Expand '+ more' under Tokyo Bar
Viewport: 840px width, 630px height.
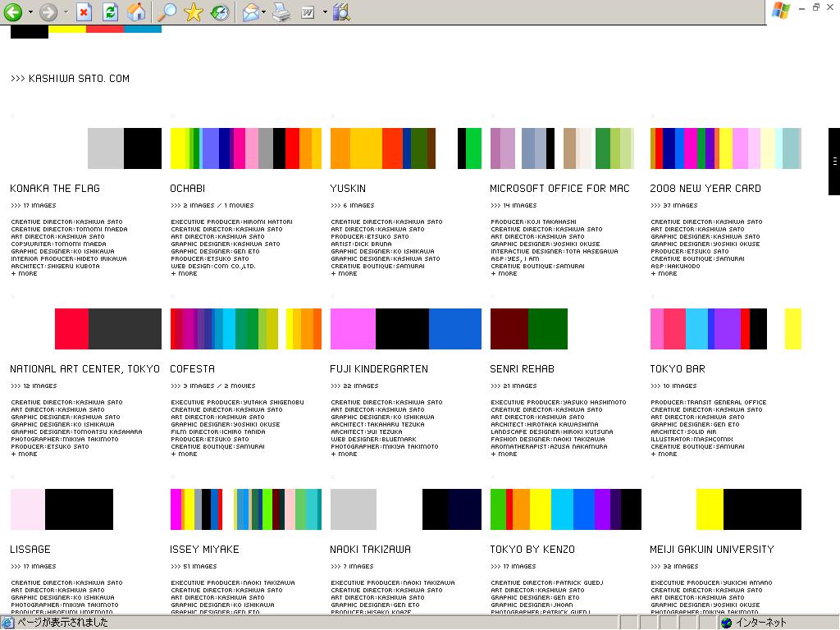(x=664, y=454)
